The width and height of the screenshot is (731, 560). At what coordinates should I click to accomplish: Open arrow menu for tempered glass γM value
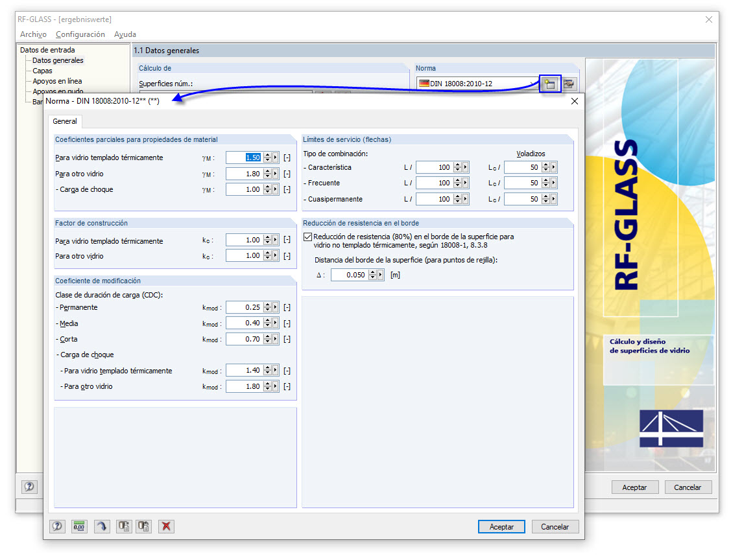(x=276, y=157)
